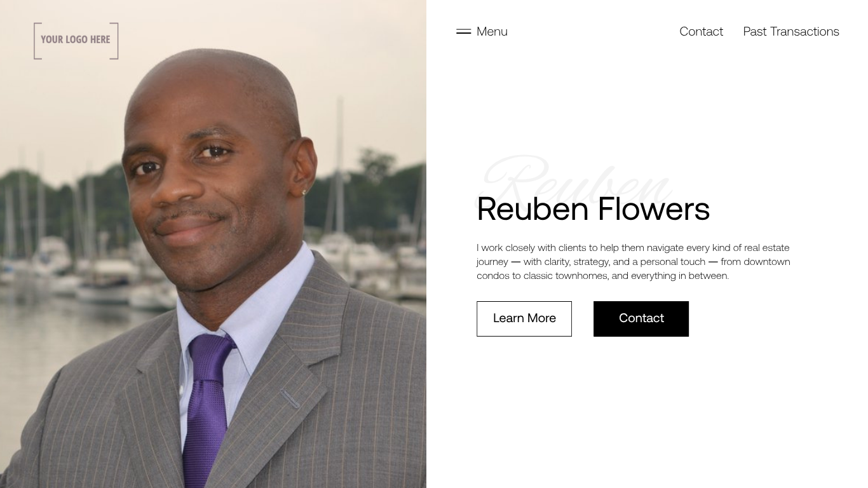Viewport: 868px width, 488px height.
Task: Click the outlined Learn More button
Action: click(524, 318)
